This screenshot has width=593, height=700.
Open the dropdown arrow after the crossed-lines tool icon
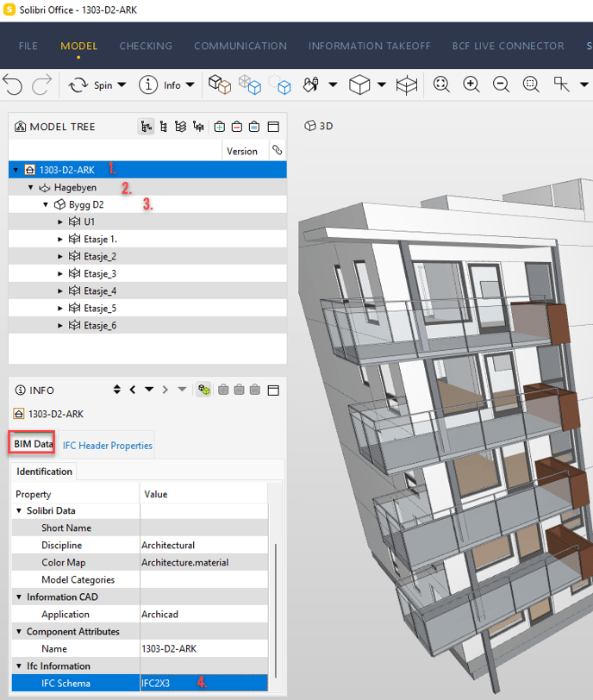tap(584, 84)
